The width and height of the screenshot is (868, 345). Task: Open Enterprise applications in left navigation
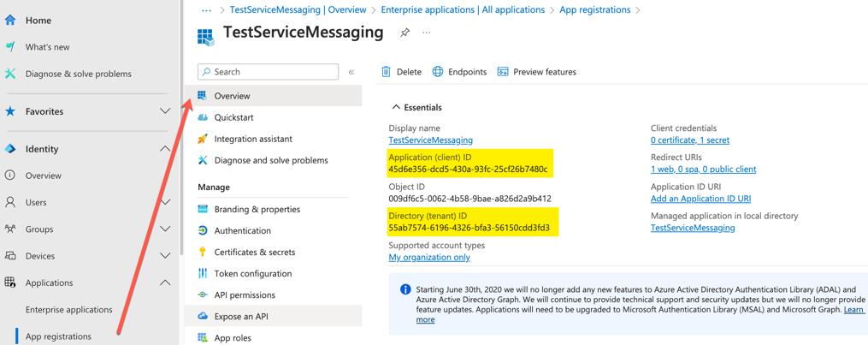(x=68, y=309)
